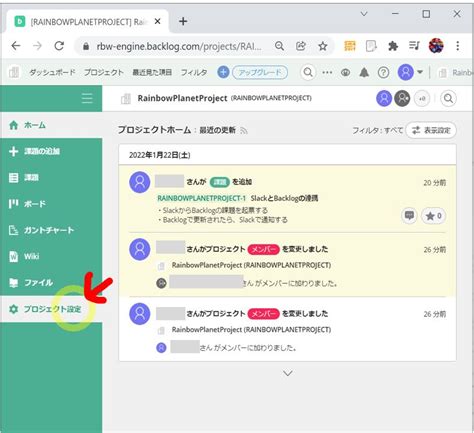Click the star button on the issue
This screenshot has width=474, height=433.
click(x=434, y=216)
